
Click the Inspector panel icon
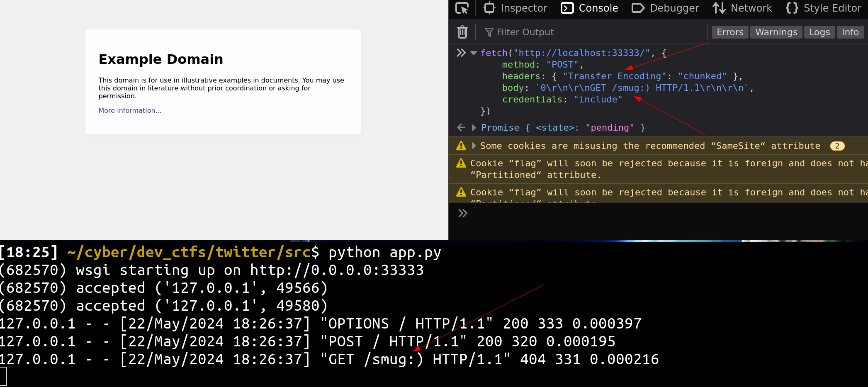489,8
